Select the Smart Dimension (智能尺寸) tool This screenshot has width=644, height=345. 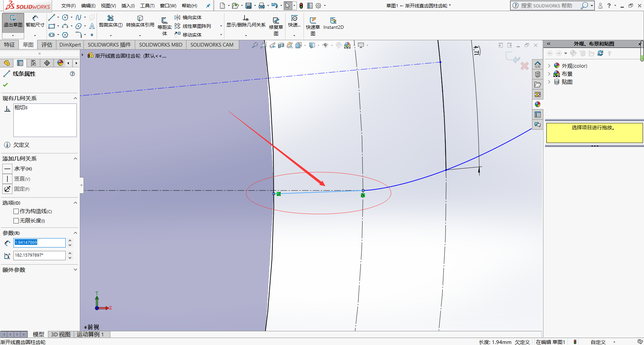click(x=35, y=21)
